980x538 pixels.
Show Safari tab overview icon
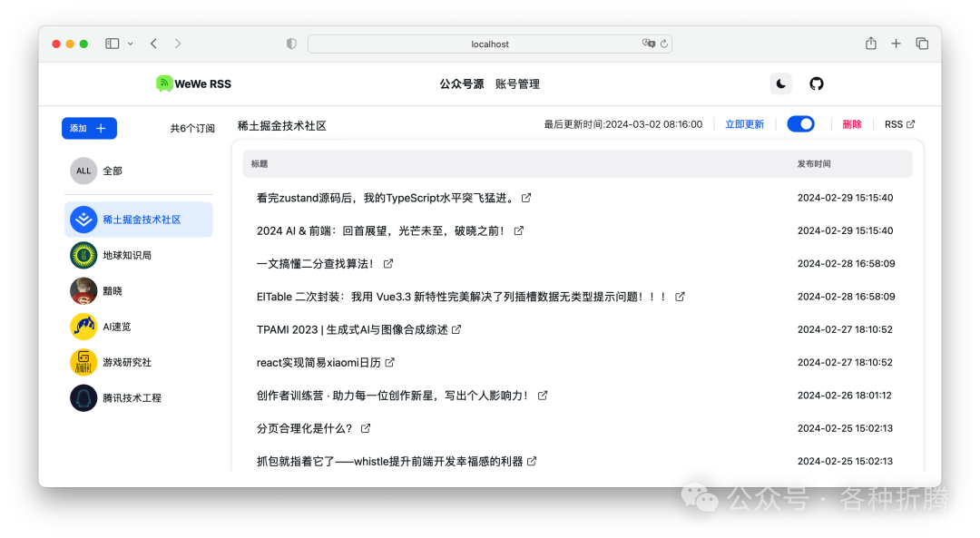click(922, 44)
